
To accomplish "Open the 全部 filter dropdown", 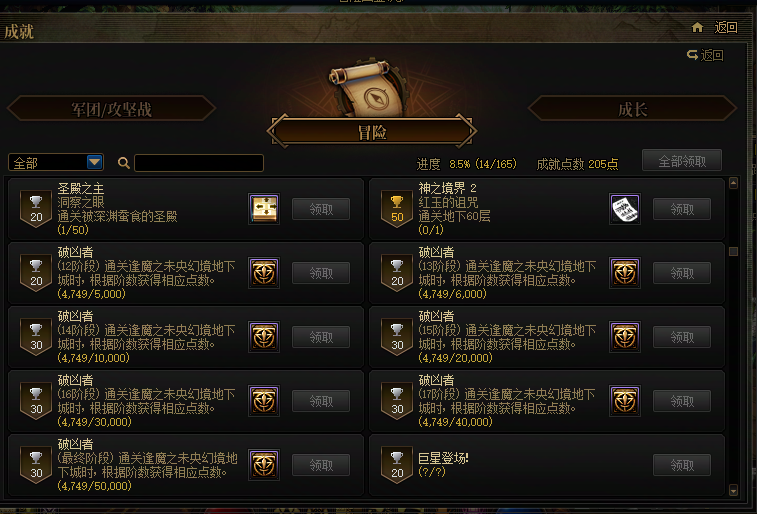I will (56, 162).
